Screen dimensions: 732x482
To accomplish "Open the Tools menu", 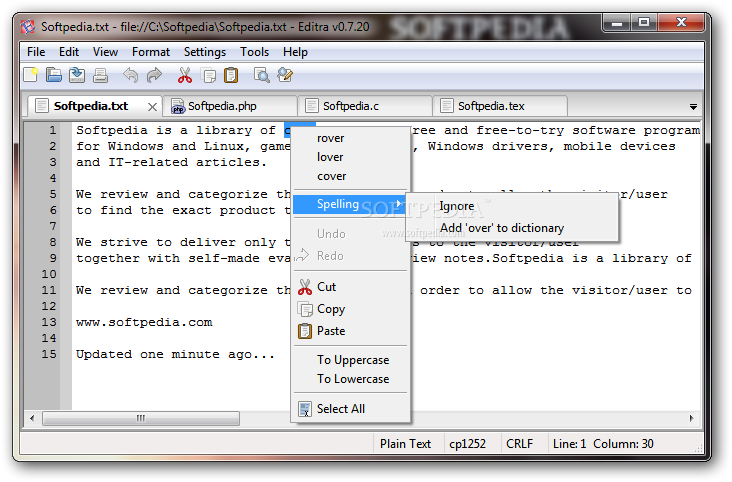I will [x=254, y=52].
